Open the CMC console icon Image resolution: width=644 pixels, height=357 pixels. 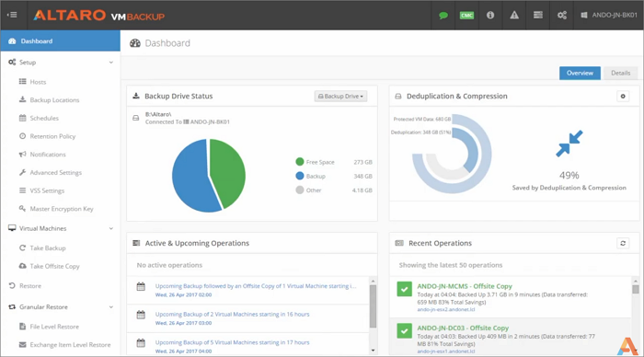click(466, 16)
